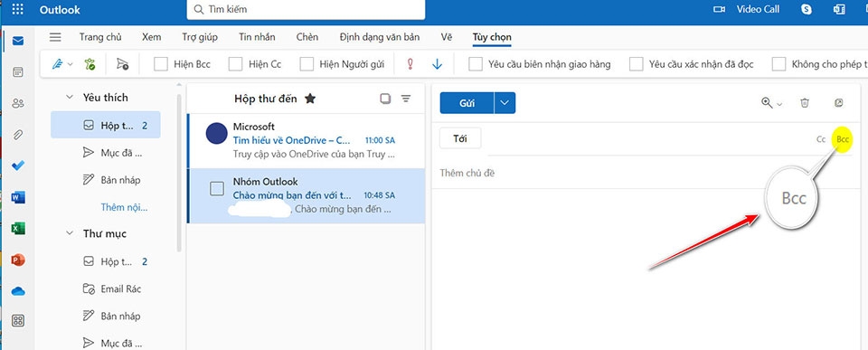Launch Excel from the left rail

click(x=18, y=228)
